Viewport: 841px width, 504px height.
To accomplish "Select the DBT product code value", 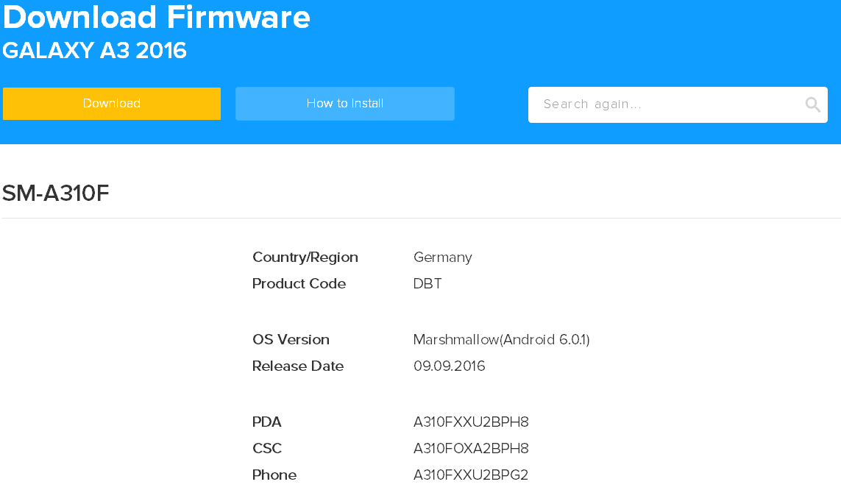I will pyautogui.click(x=427, y=283).
